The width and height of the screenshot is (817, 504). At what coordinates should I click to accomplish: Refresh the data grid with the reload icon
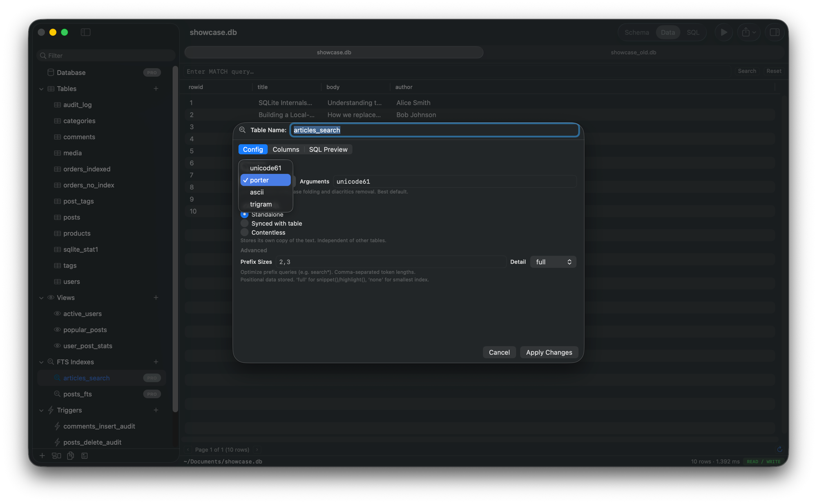[780, 449]
